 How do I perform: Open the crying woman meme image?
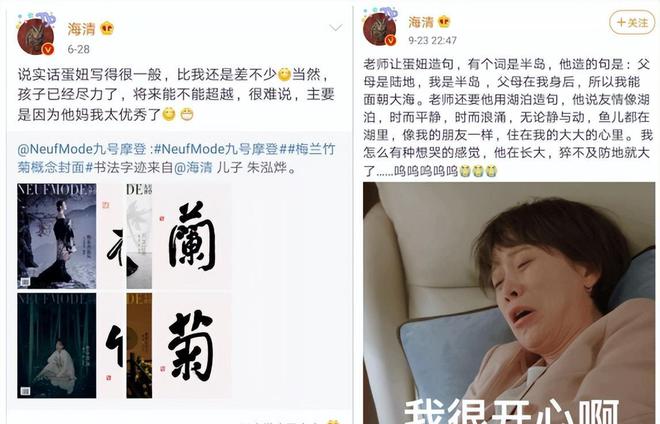pyautogui.click(x=509, y=303)
